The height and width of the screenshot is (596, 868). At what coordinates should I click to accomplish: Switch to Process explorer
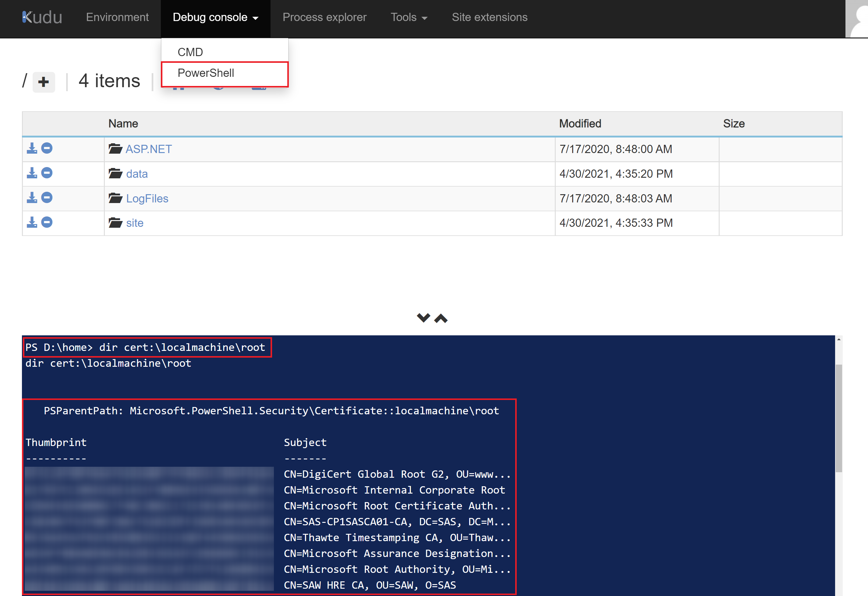324,17
